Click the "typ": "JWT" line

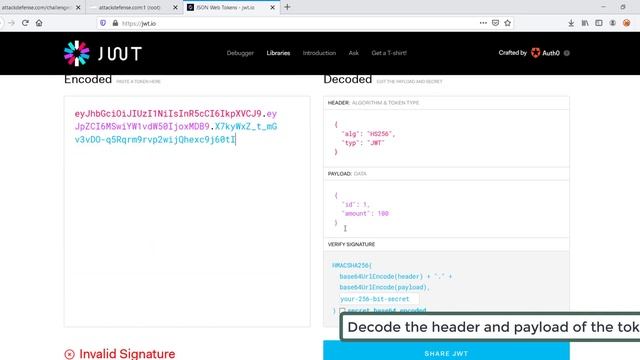coord(363,143)
